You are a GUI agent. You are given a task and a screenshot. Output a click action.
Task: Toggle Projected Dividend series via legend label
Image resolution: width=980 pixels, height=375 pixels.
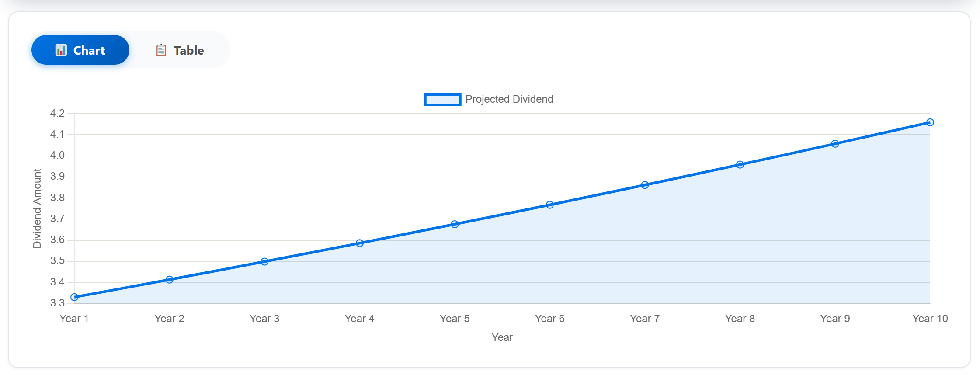coord(509,99)
